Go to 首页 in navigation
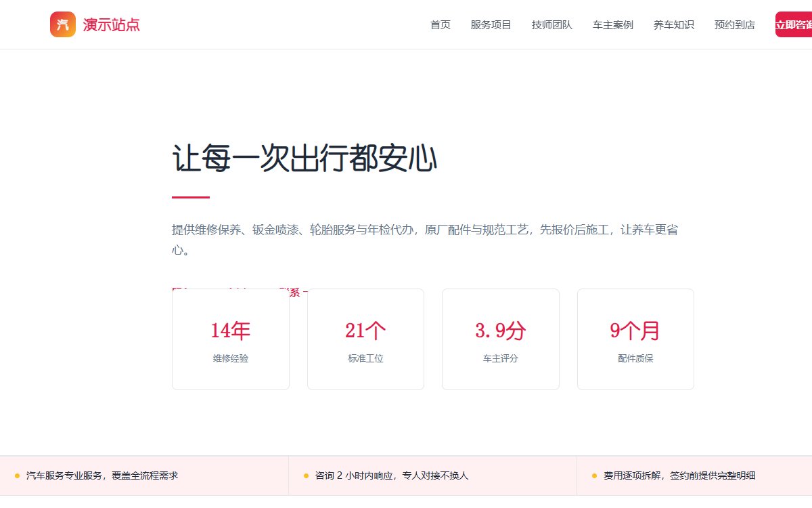The width and height of the screenshot is (812, 508). pos(441,25)
